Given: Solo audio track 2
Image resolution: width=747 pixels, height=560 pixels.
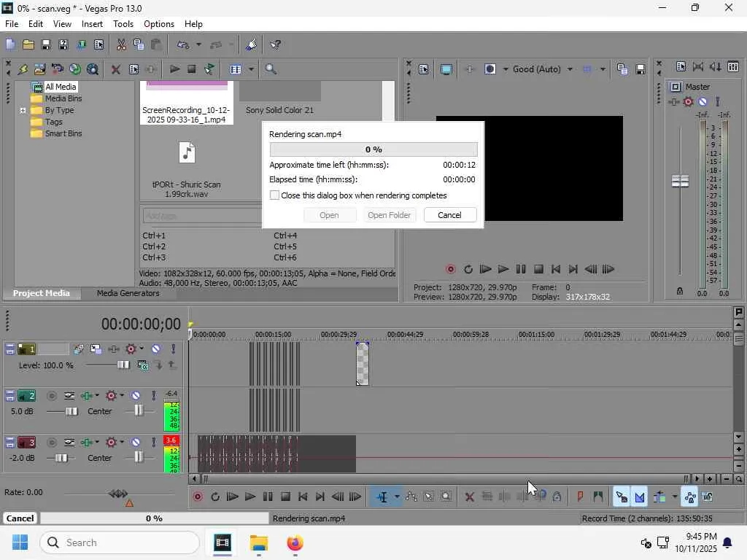Looking at the screenshot, I should [x=153, y=396].
